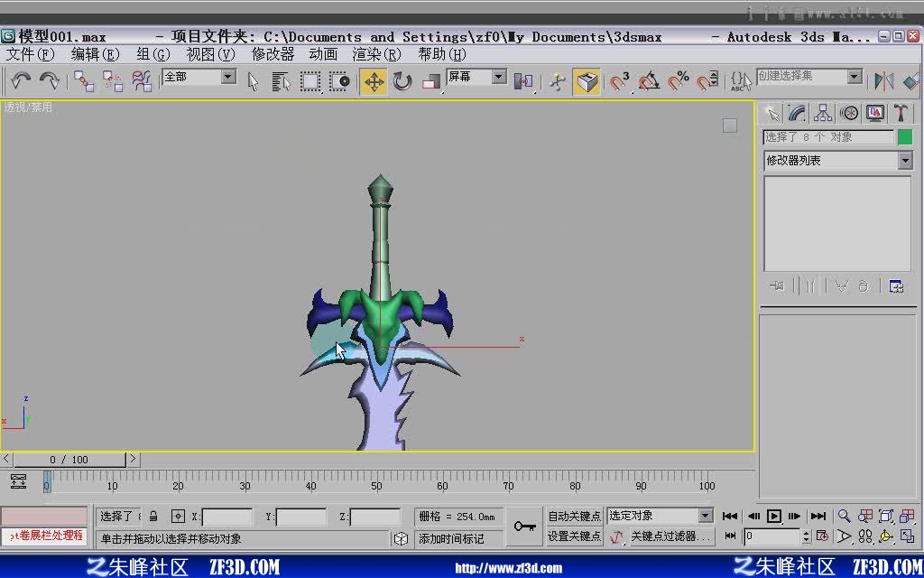Click the Edit Named Selection Sets icon
924x578 pixels.
pos(741,81)
